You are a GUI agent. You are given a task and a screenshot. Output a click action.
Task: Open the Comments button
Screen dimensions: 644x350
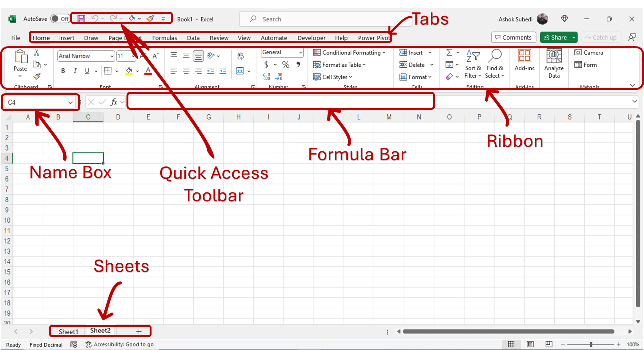(x=513, y=38)
